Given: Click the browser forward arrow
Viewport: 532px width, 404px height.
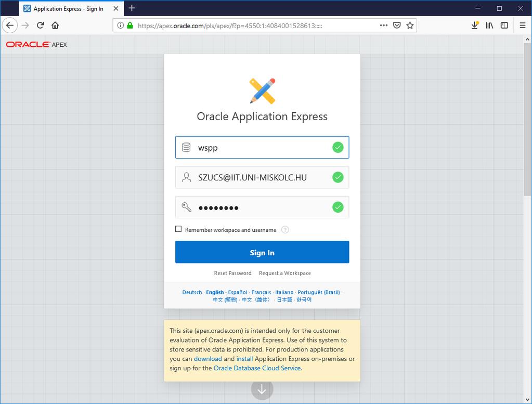Looking at the screenshot, I should pyautogui.click(x=25, y=25).
